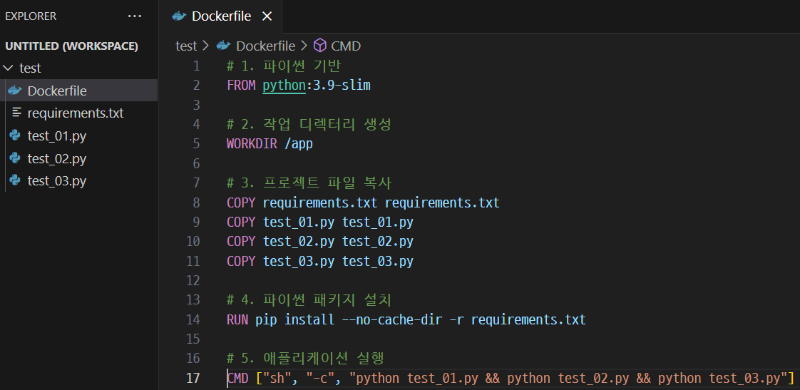Click the RUN keyword on line 14
This screenshot has height=390, width=800.
click(238, 320)
